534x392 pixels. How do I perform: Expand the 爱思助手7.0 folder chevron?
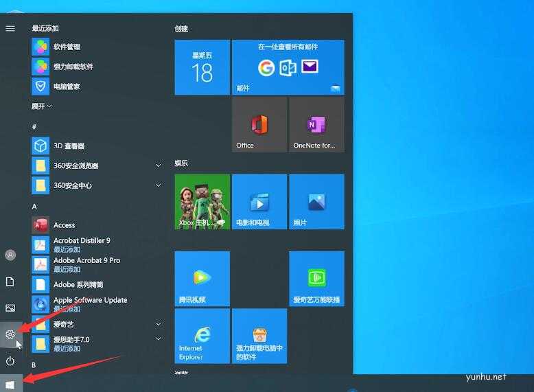[x=159, y=338]
